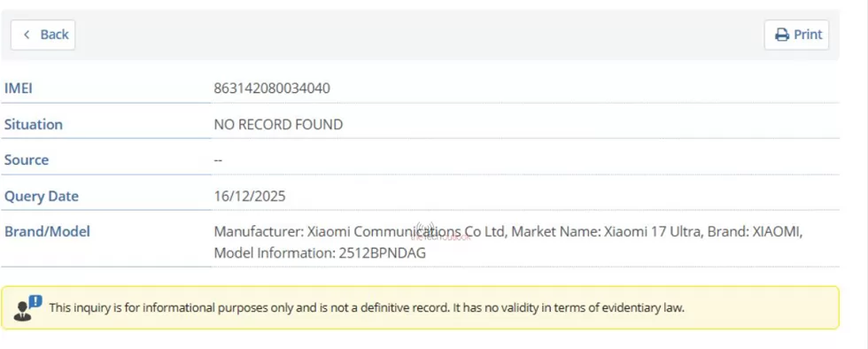868x349 pixels.
Task: Click the printer icon
Action: tap(781, 35)
